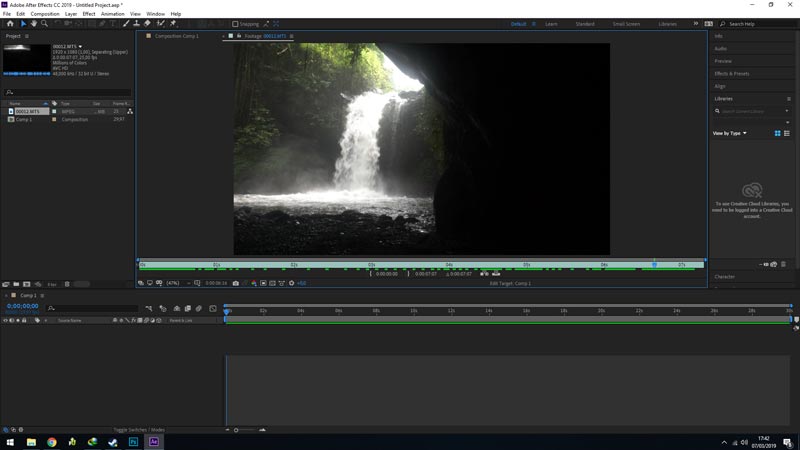Select Comp 1 in Project panel
This screenshot has height=450, width=800.
[x=23, y=119]
